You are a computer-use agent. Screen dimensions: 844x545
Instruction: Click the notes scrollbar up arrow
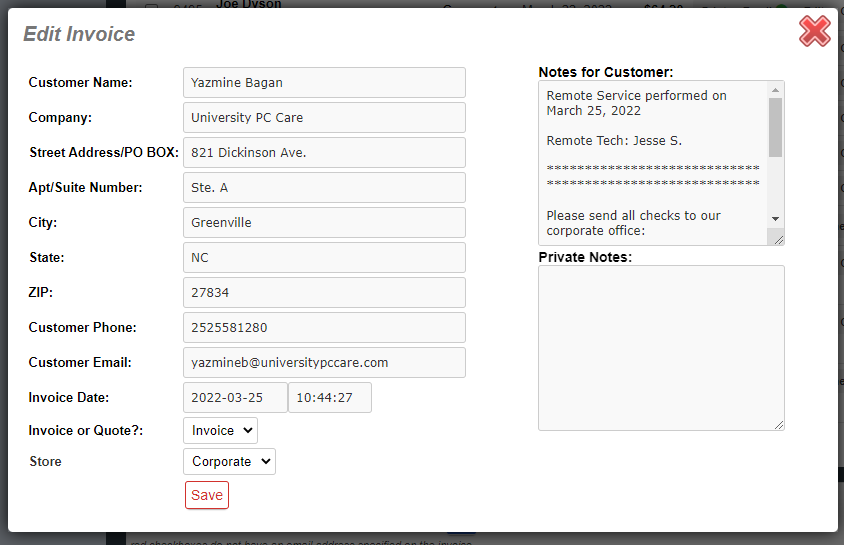pos(775,90)
